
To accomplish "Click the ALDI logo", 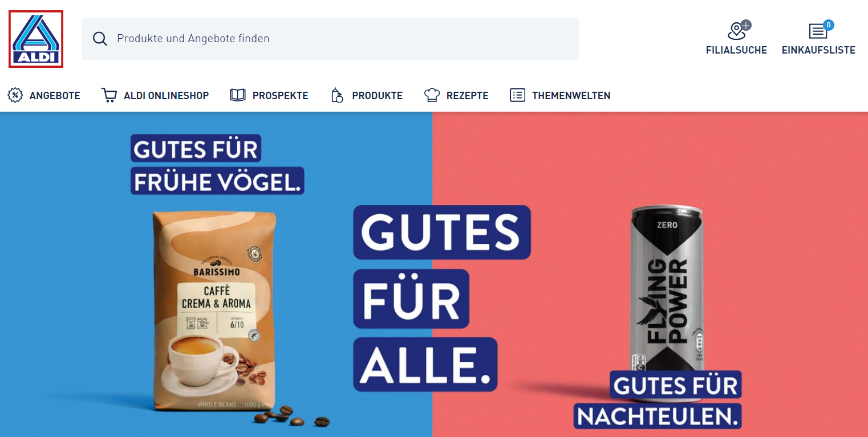I will coord(36,39).
